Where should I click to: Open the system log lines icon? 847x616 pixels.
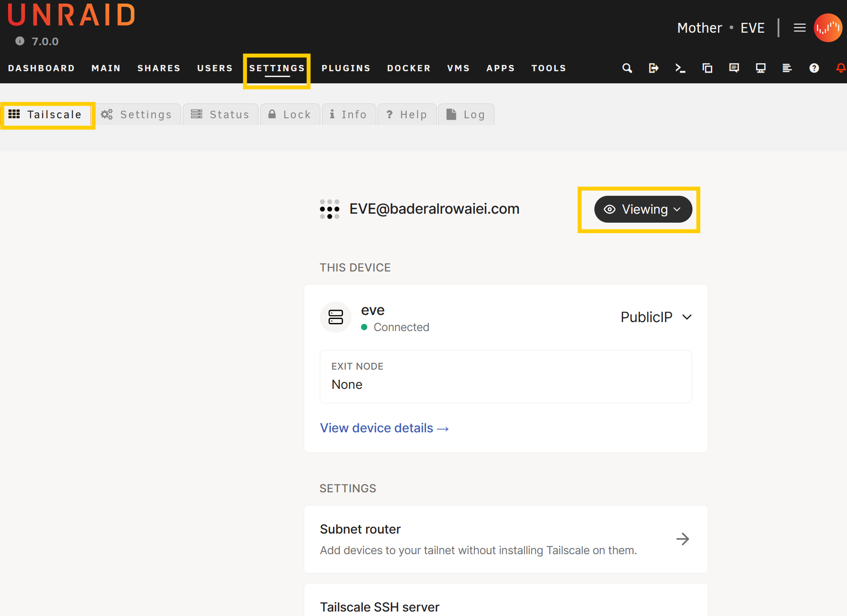(787, 68)
